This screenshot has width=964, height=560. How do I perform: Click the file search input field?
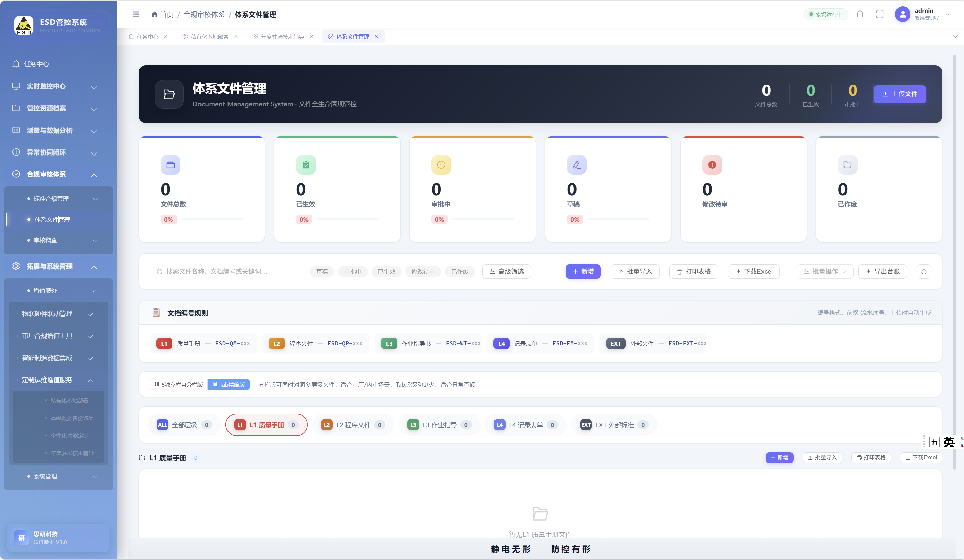[226, 272]
